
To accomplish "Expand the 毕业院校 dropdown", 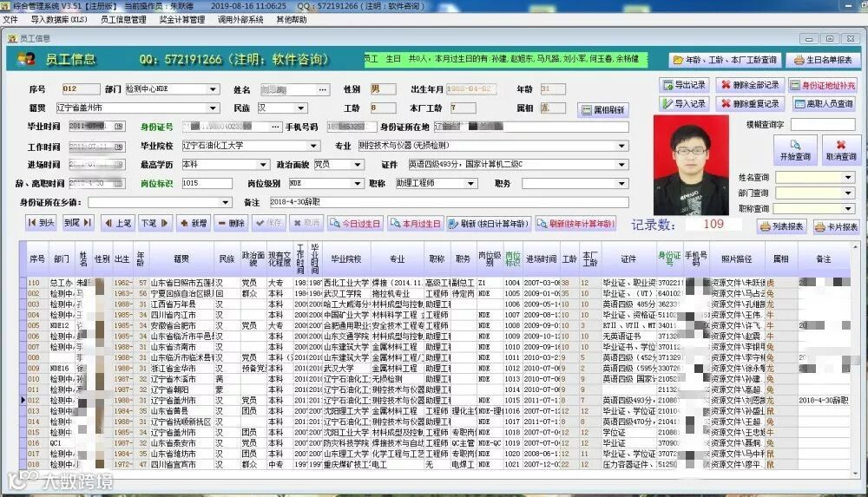I will point(314,146).
